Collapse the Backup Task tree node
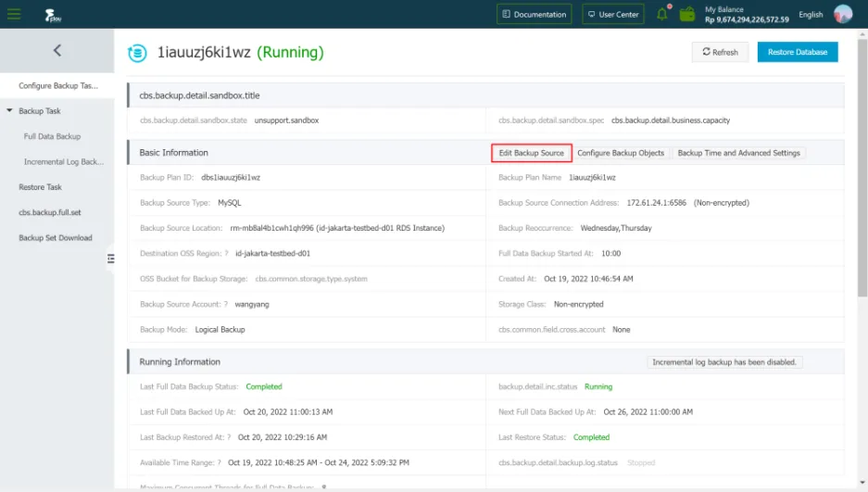 coord(9,111)
